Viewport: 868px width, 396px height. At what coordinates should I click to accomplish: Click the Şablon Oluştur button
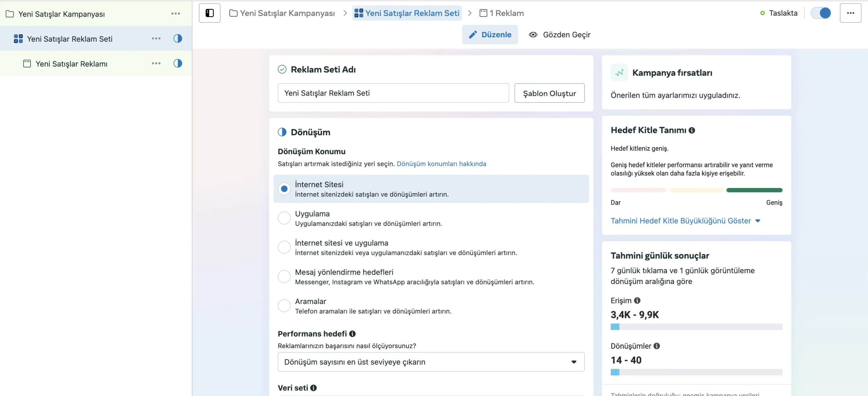click(x=549, y=93)
